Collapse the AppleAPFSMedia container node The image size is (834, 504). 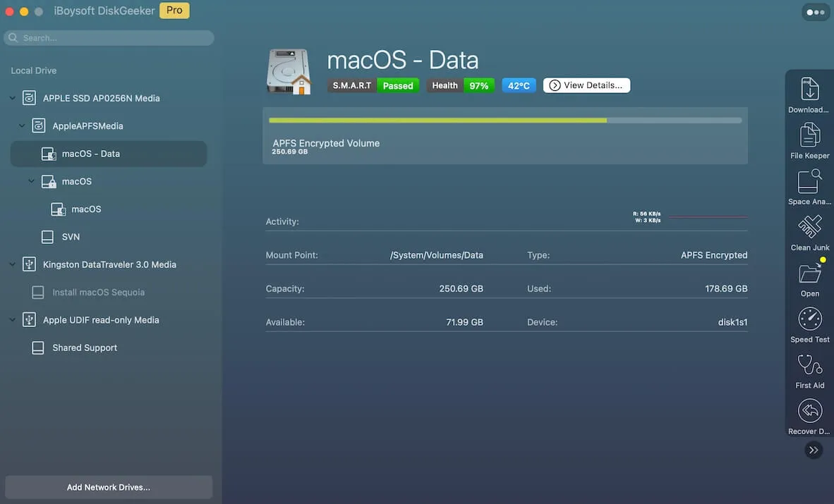coord(22,126)
